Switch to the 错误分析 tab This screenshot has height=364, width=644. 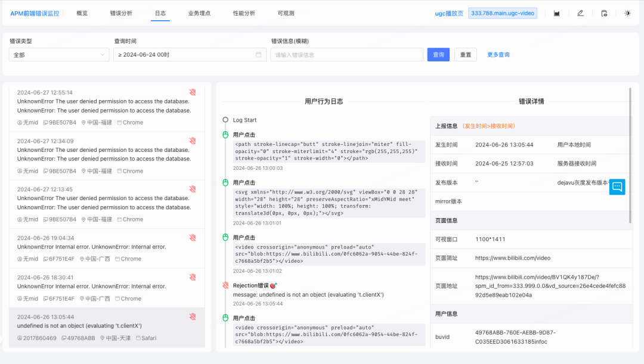tap(121, 13)
